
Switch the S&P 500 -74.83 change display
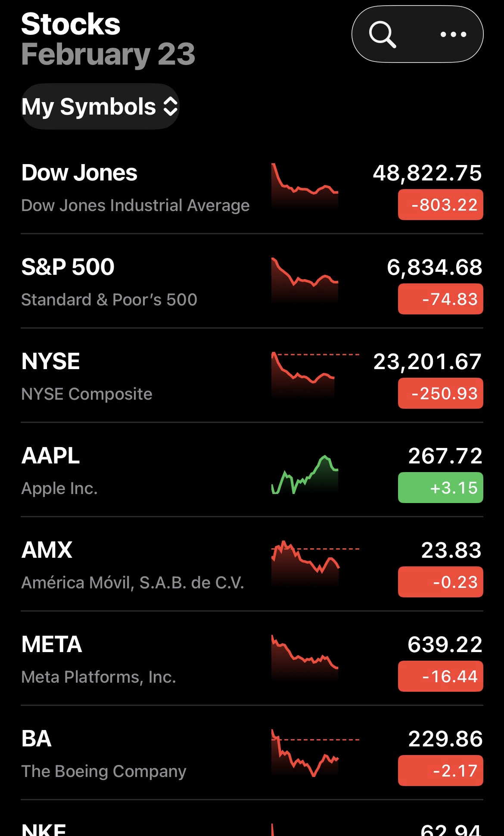[x=440, y=299]
